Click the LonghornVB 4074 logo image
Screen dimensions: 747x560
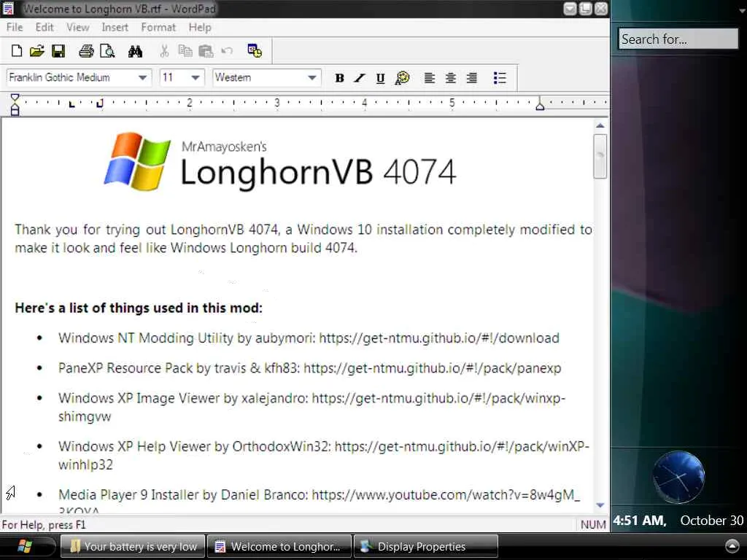click(x=280, y=162)
